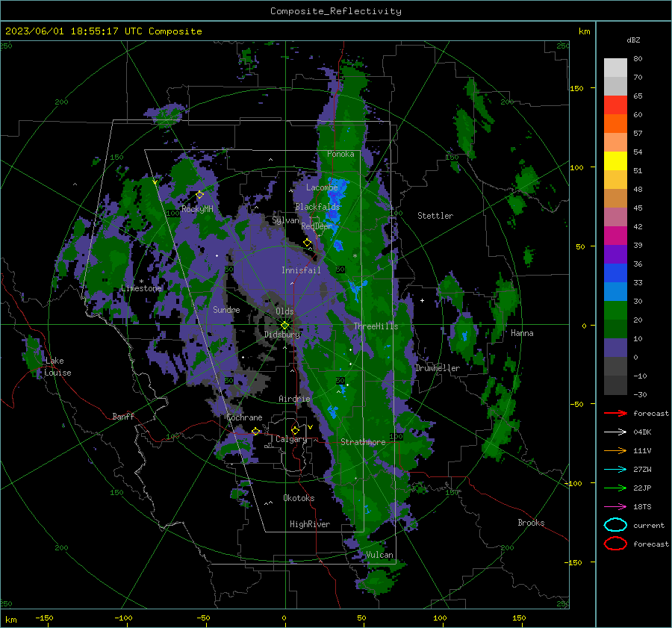Select the white 04DK arrow in the legend
The image size is (672, 628).
[615, 432]
